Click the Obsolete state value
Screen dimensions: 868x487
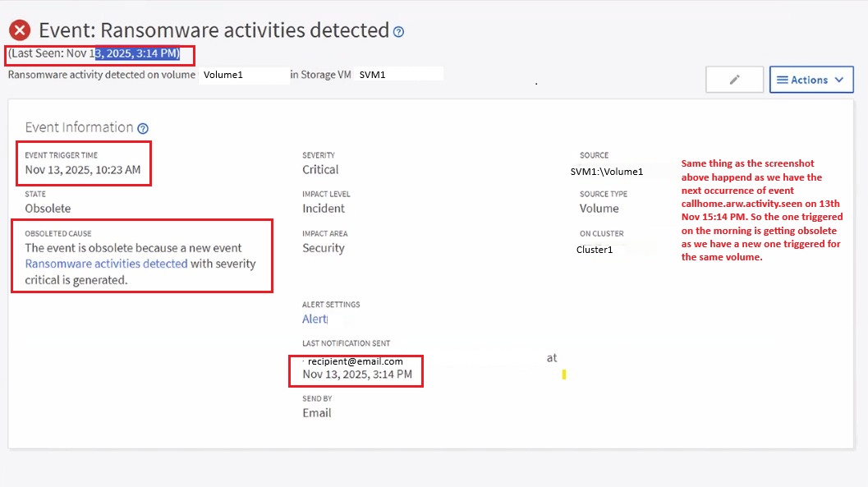coord(48,209)
